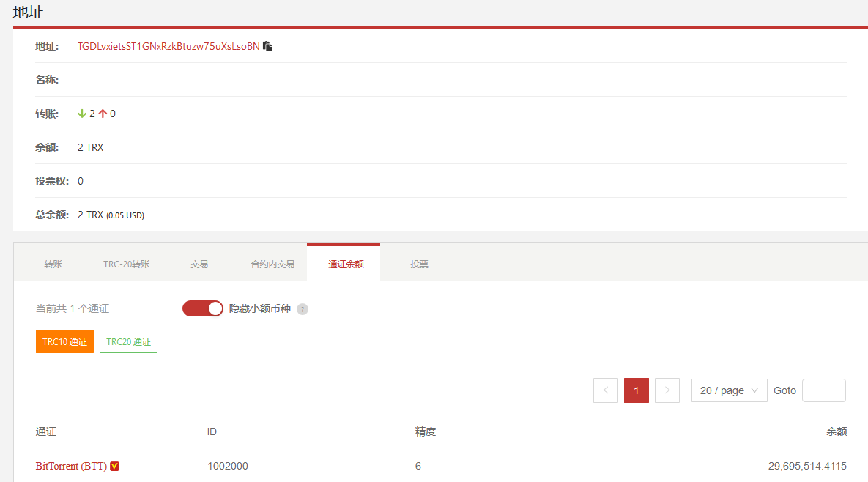Go to the previous page arrow
The image size is (868, 482).
(606, 390)
